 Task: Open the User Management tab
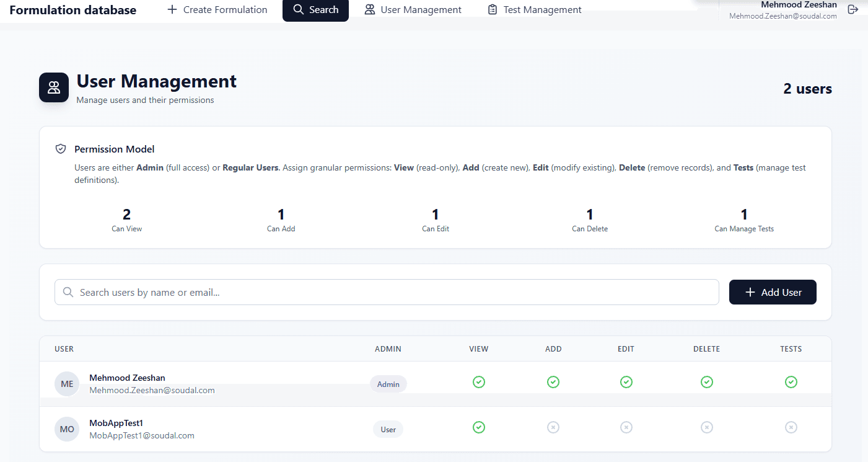pos(413,10)
